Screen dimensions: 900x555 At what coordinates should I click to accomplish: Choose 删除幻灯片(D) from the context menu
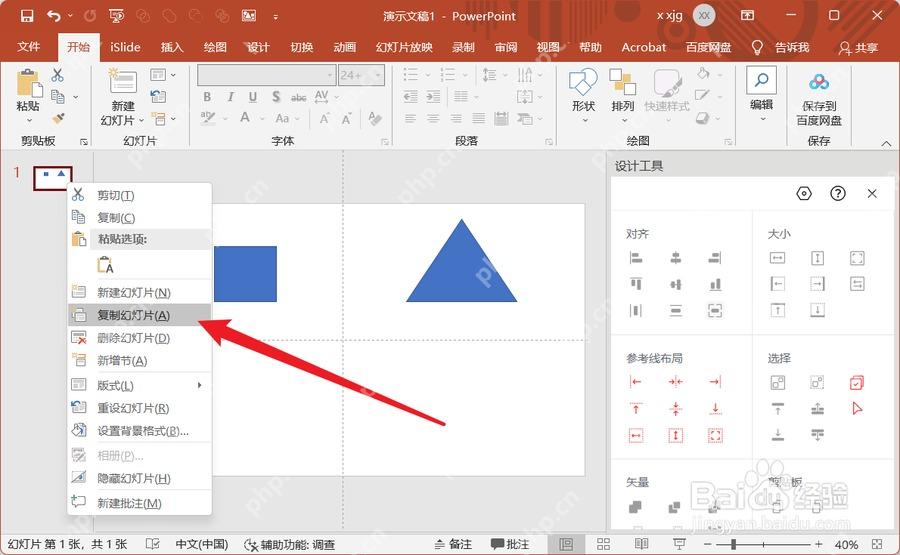pos(140,338)
